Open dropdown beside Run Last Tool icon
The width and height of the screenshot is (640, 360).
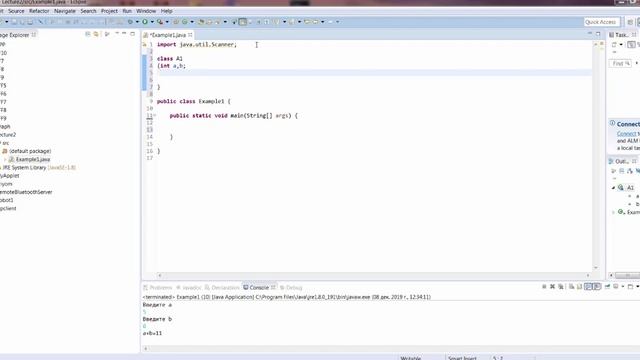click(167, 22)
